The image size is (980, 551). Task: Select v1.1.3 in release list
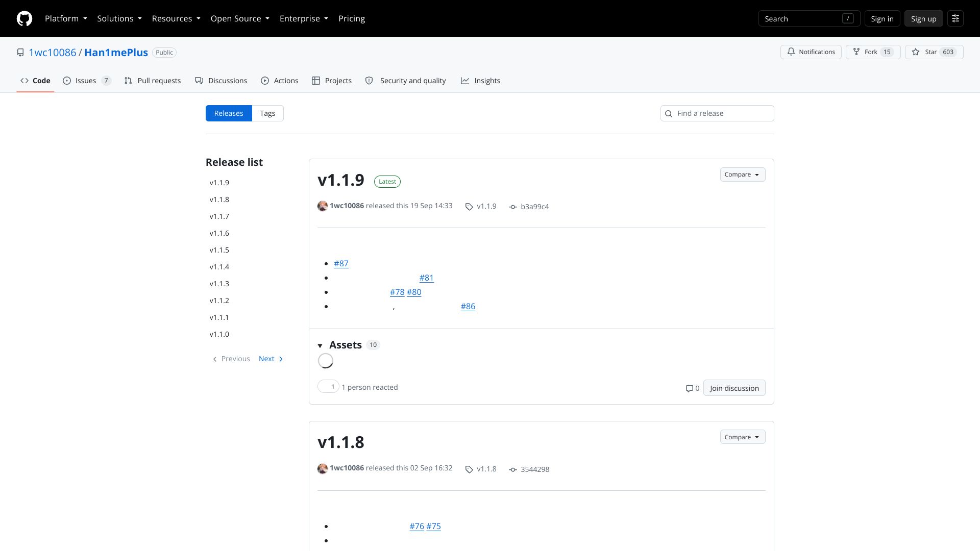click(219, 284)
